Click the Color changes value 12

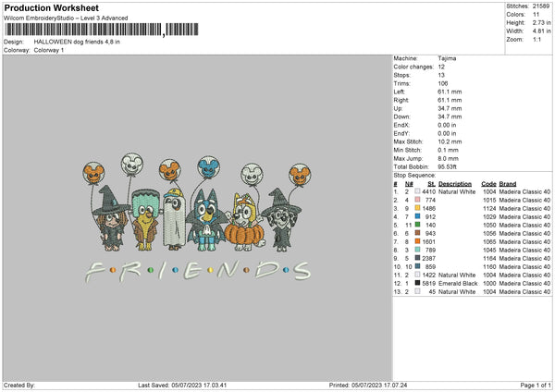coord(441,67)
